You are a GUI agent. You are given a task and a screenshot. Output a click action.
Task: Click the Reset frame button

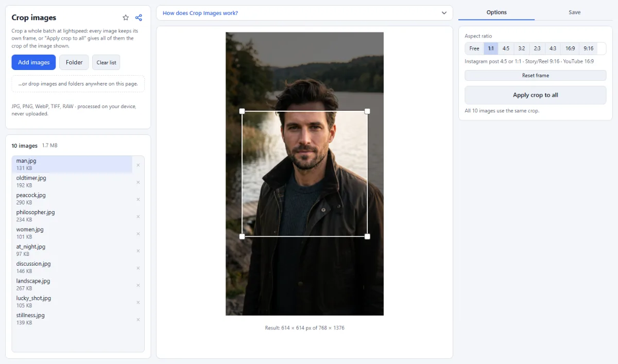coord(536,75)
